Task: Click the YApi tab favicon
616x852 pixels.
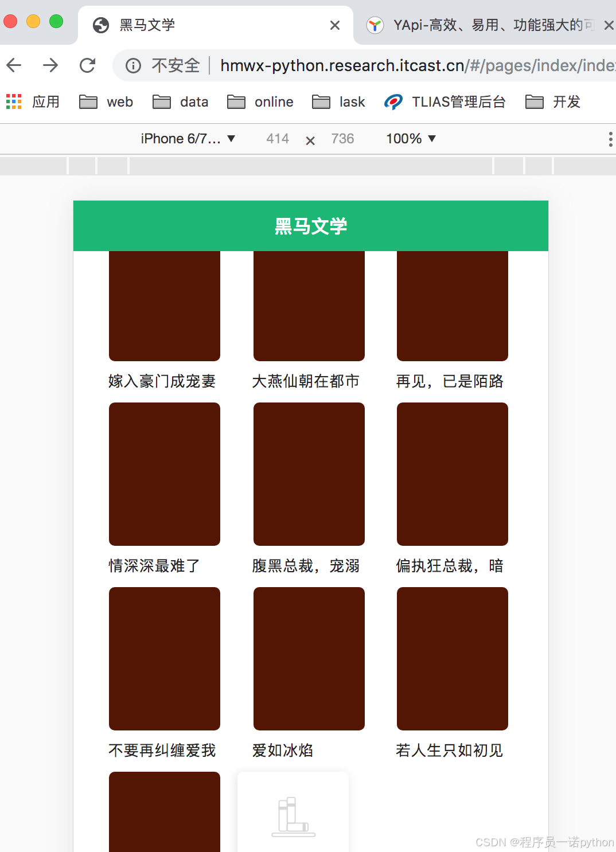Action: pyautogui.click(x=375, y=25)
